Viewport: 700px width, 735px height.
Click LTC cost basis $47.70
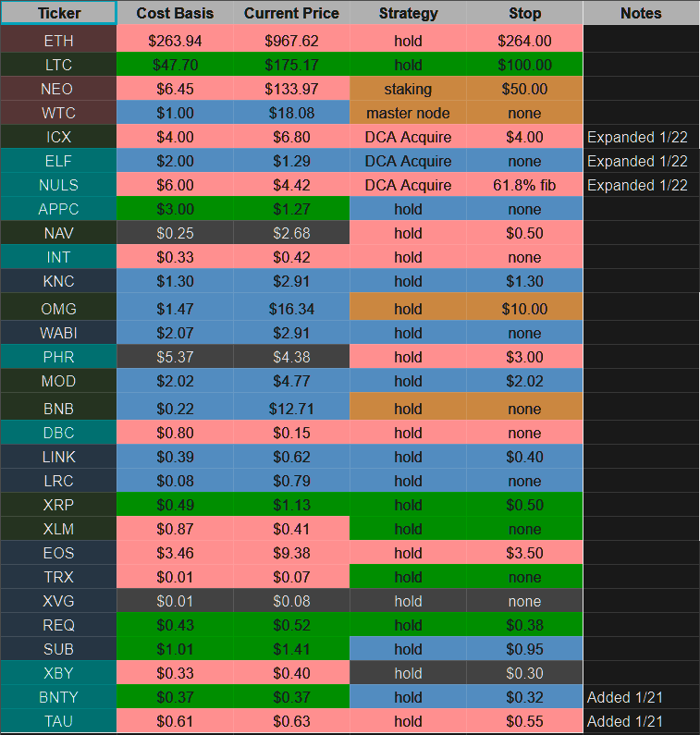coord(175,65)
